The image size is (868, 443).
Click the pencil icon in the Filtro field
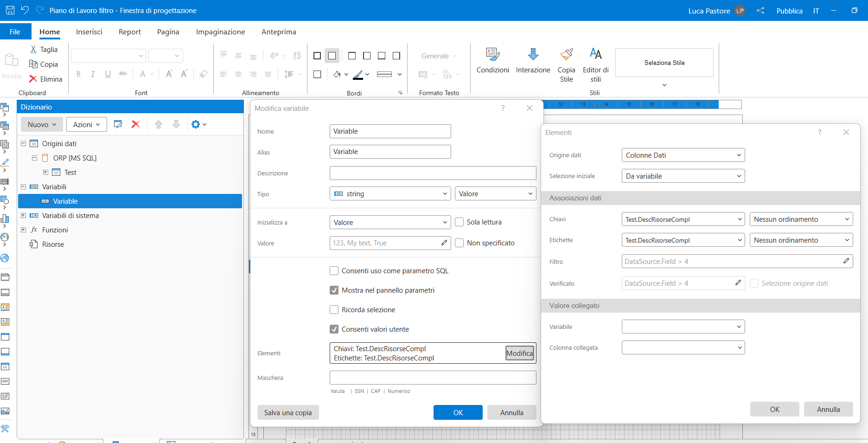tap(846, 261)
